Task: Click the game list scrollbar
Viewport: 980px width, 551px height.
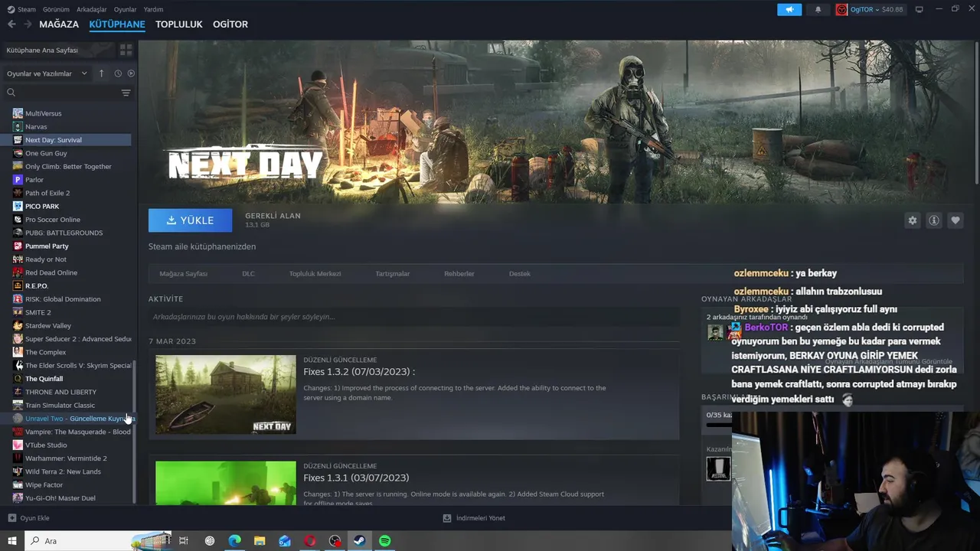Action: [x=135, y=432]
